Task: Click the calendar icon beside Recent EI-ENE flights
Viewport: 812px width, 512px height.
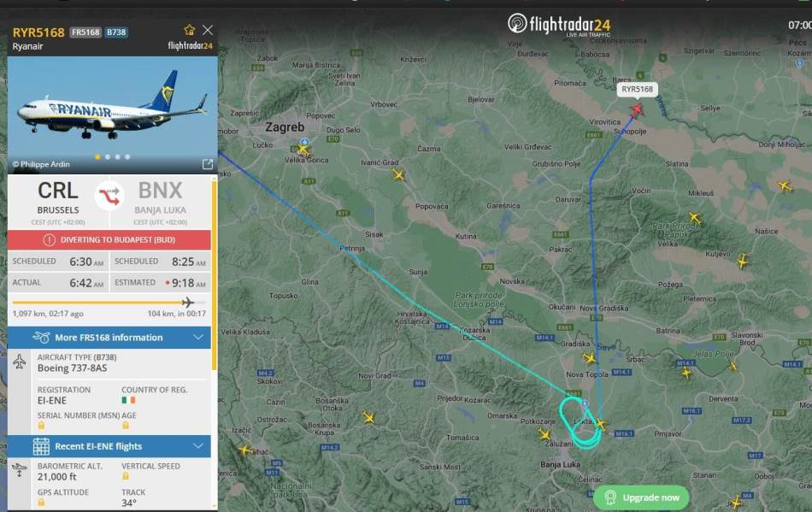Action: pos(41,446)
